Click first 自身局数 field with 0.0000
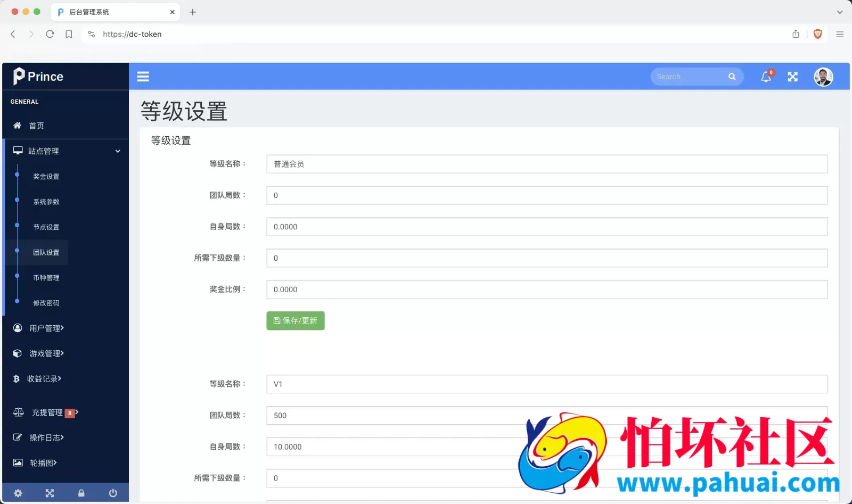The image size is (852, 504). click(547, 227)
